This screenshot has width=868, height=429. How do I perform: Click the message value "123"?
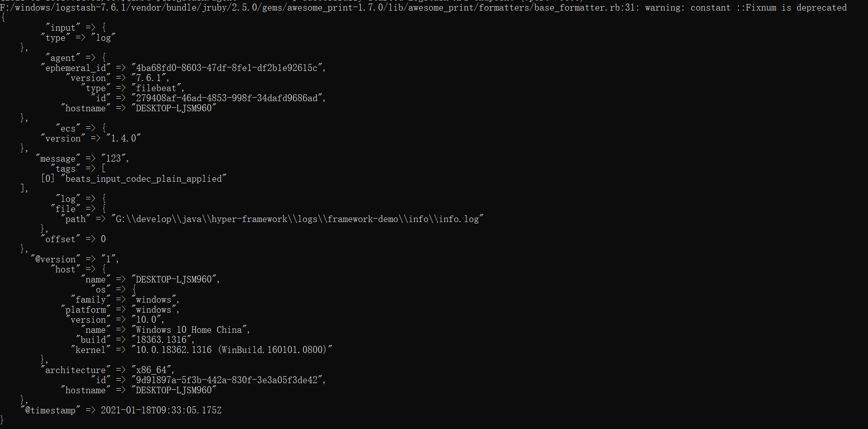[113, 159]
